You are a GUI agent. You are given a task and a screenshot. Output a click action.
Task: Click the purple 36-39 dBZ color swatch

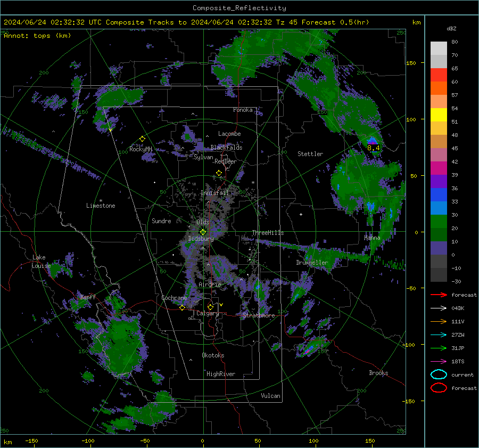(439, 181)
